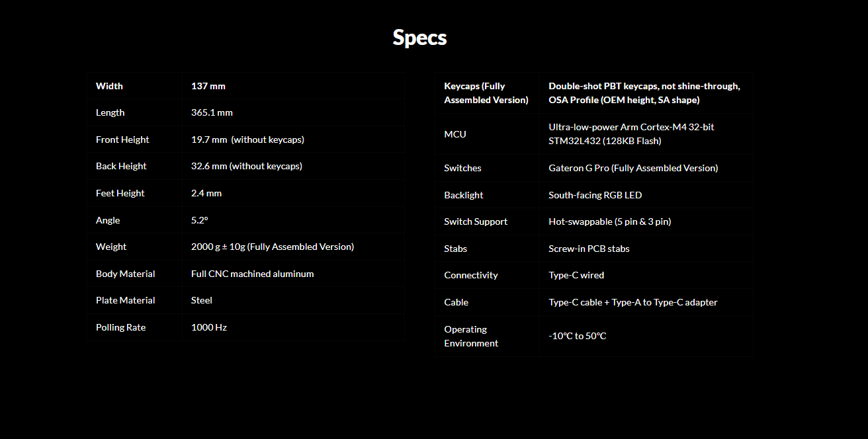Click the 137 mm width value
Screen dimensions: 868x439
pos(208,86)
